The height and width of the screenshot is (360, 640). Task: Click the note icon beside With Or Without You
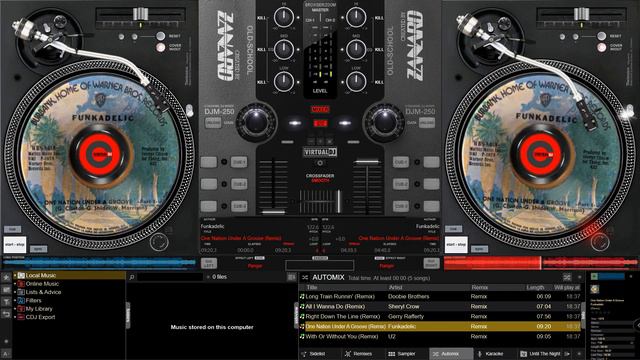(302, 336)
